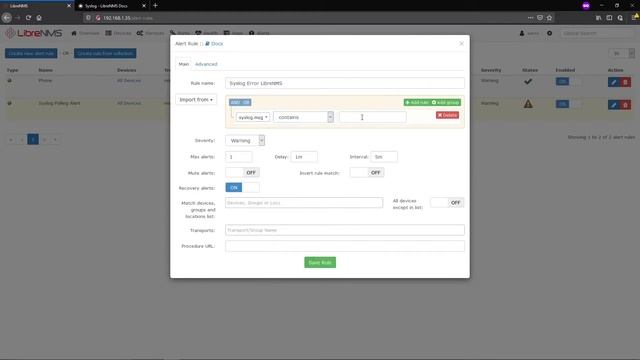640x360 pixels.
Task: Click the Procedure URL field
Action: point(345,246)
